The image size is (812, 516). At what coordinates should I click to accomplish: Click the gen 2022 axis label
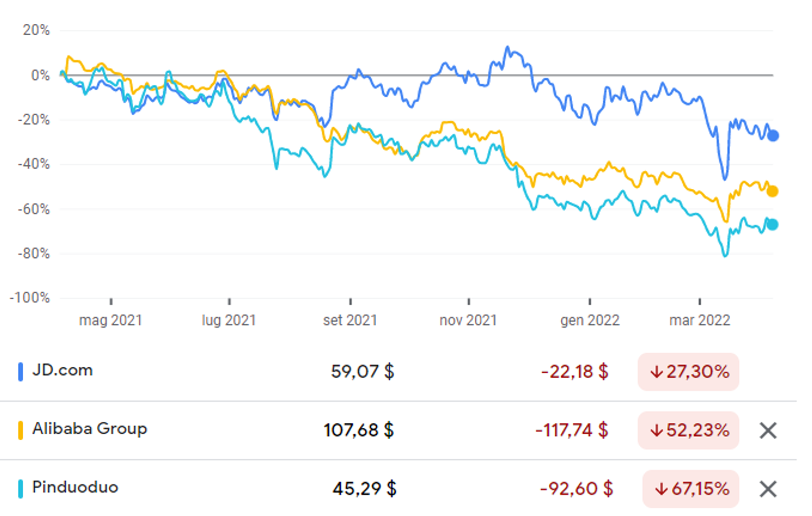[590, 320]
